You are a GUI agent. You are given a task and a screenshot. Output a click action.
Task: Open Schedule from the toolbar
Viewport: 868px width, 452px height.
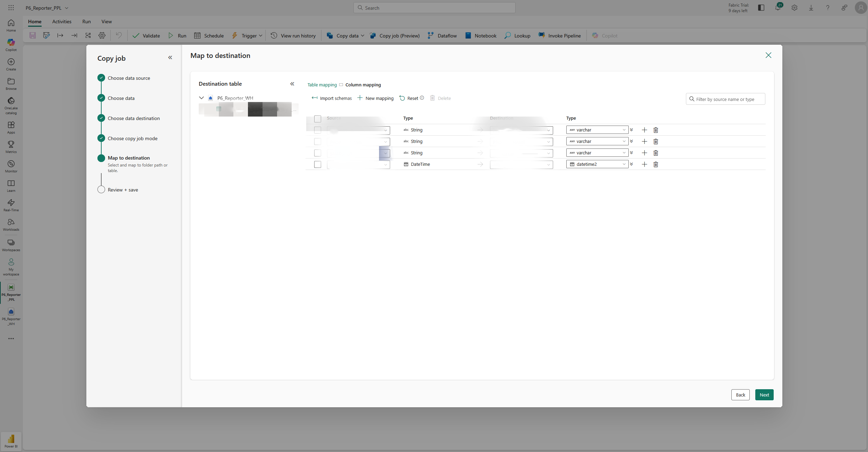pyautogui.click(x=208, y=35)
